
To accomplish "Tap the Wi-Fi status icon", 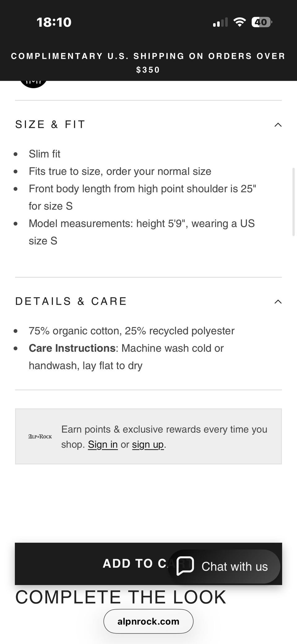I will pos(239,22).
